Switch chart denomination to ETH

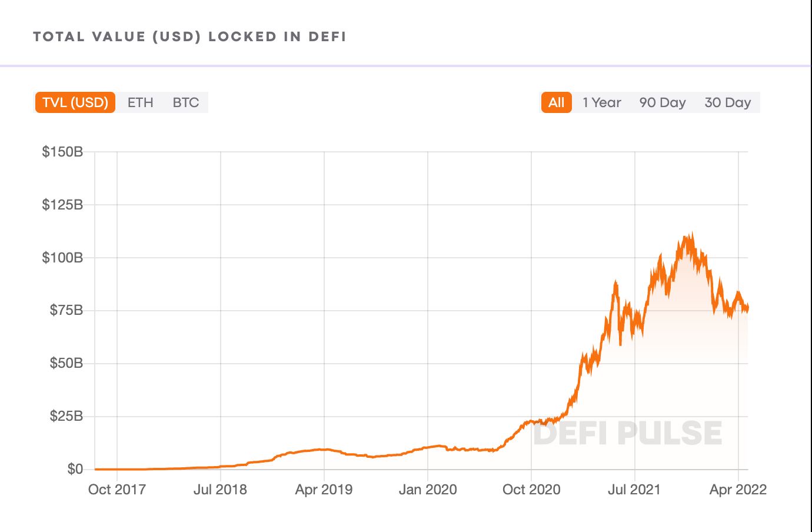(x=140, y=102)
